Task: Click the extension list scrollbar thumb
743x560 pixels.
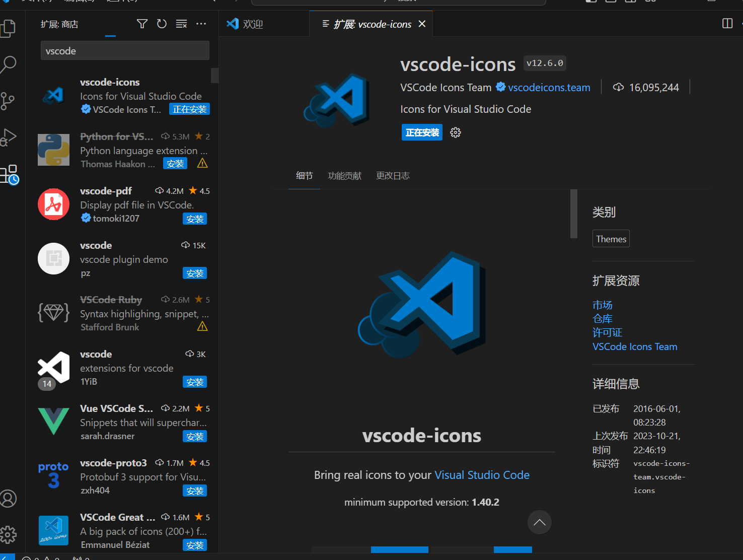Action: coord(215,76)
